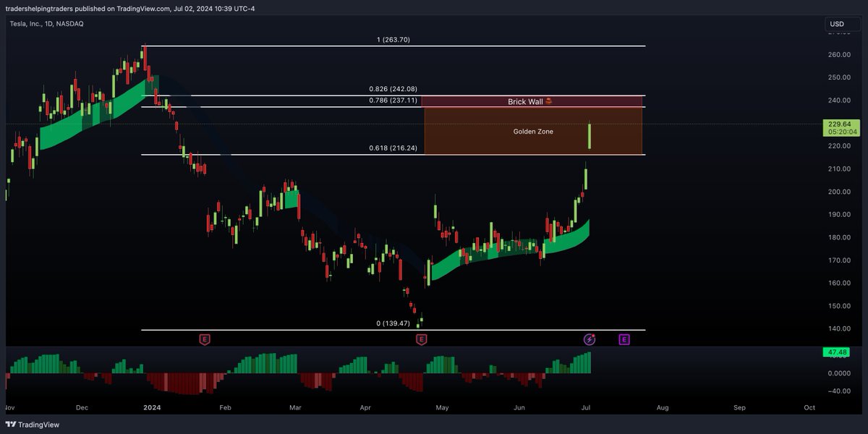Click the 160.00 price axis label
This screenshot has height=434, width=868.
click(840, 283)
